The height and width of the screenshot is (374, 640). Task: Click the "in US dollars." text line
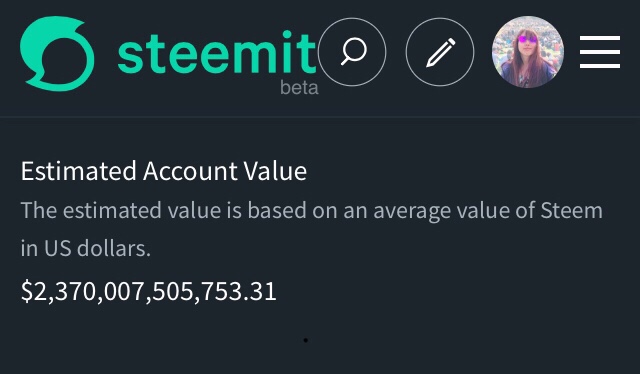(86, 248)
